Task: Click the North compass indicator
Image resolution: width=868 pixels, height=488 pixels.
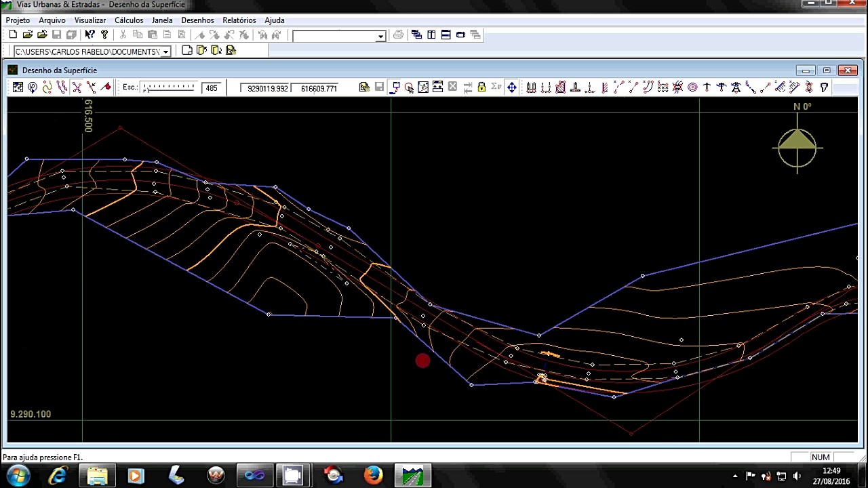Action: pos(797,146)
